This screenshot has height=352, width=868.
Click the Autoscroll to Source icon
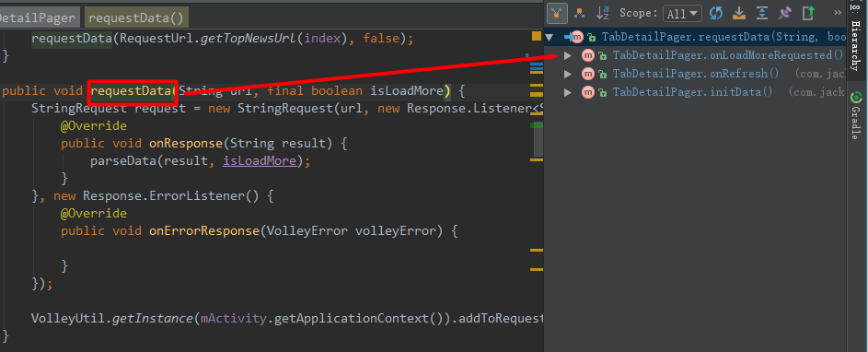click(739, 13)
